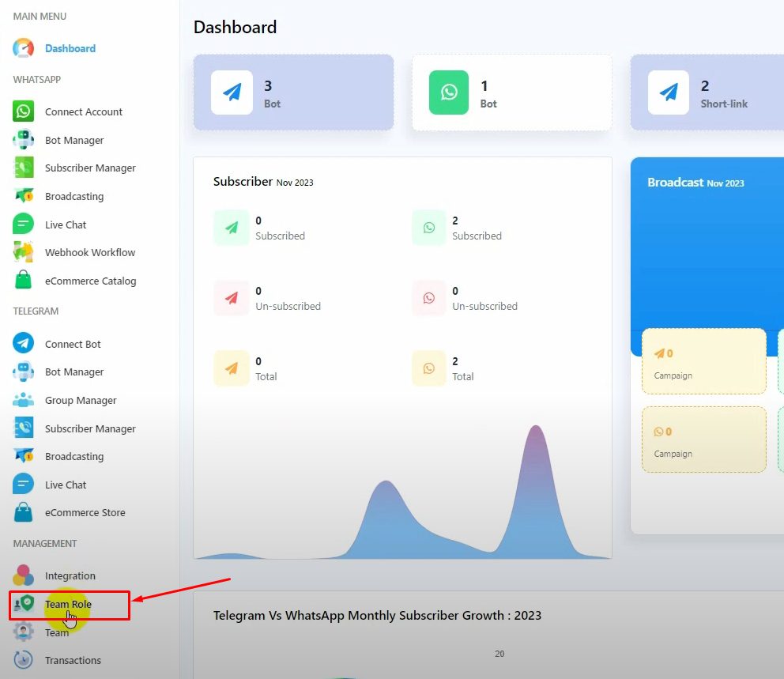The image size is (784, 679).
Task: Click the WhatsApp eCommerce Catalog bag icon
Action: click(24, 281)
